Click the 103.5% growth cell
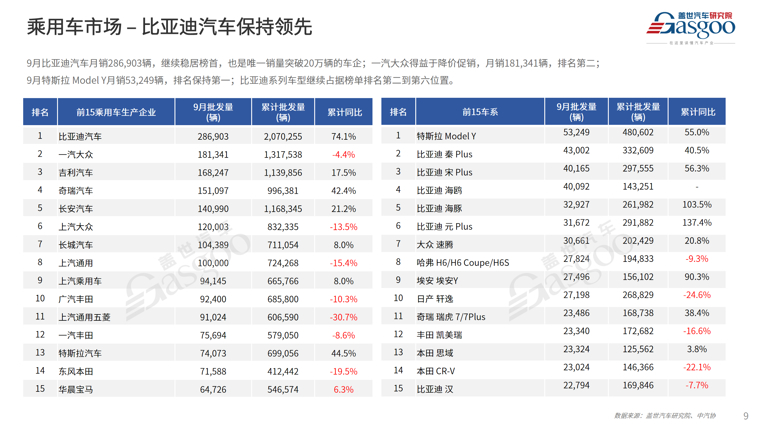The width and height of the screenshot is (760, 428). click(697, 205)
